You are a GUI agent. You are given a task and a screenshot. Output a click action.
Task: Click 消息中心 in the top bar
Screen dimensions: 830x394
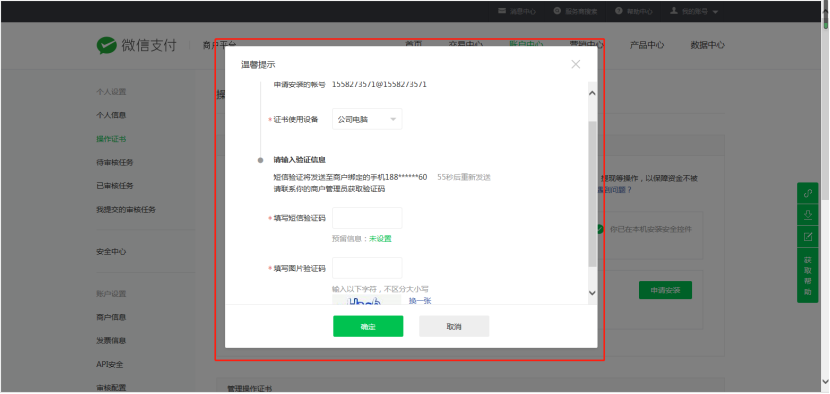point(523,12)
